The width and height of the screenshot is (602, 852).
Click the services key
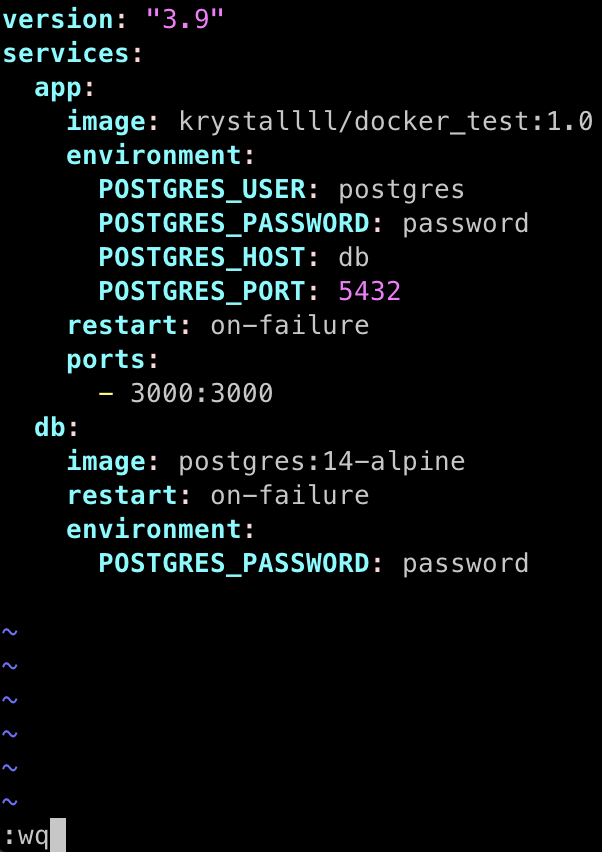(x=66, y=54)
